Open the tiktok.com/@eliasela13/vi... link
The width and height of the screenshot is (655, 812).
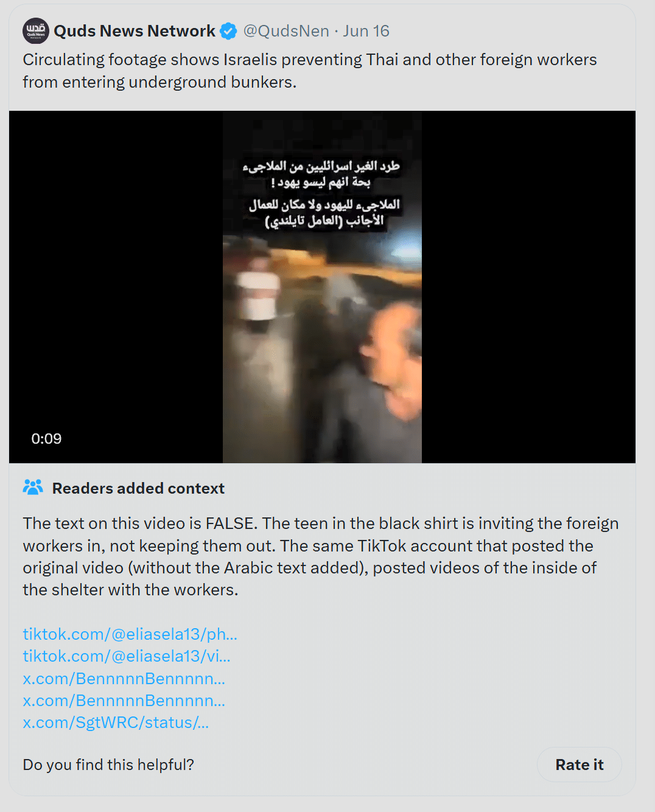coord(127,656)
